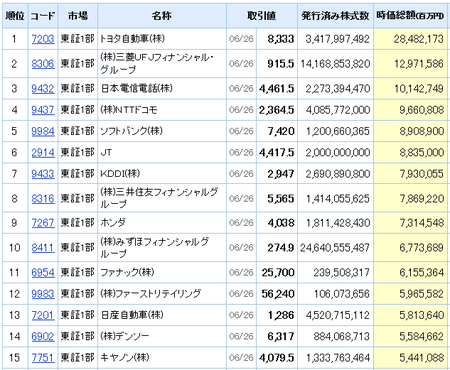
Task: Click Toyota's market cap value 28,482,173
Action: [418, 39]
